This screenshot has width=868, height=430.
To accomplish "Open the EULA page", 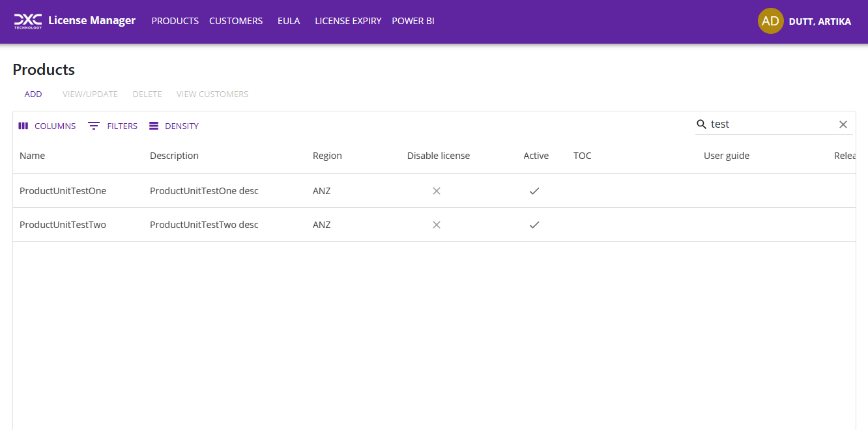I will tap(289, 21).
